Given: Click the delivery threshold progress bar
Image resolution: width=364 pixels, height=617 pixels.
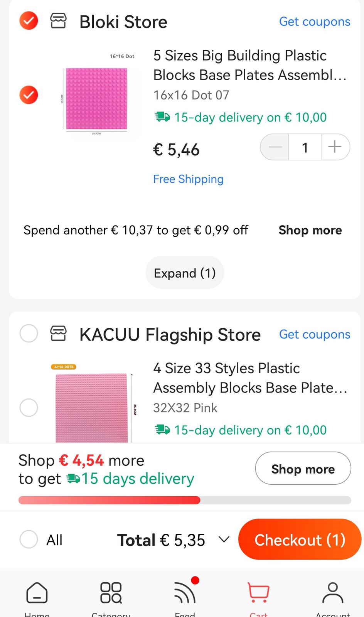Looking at the screenshot, I should click(185, 500).
